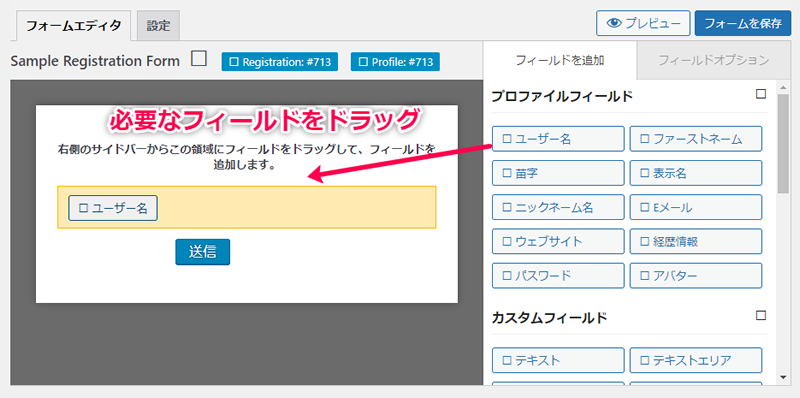
Task: Select the パスワード field
Action: (x=558, y=276)
